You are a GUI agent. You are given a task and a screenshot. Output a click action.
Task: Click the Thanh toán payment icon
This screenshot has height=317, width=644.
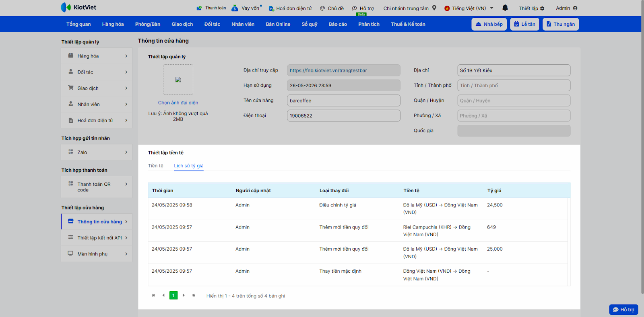coord(199,8)
